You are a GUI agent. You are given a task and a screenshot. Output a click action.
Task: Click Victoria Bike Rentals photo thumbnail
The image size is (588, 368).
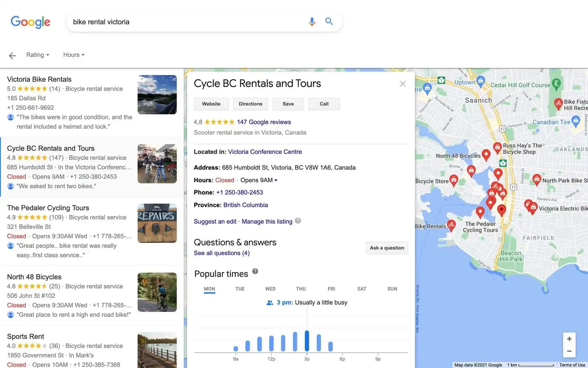pyautogui.click(x=157, y=95)
